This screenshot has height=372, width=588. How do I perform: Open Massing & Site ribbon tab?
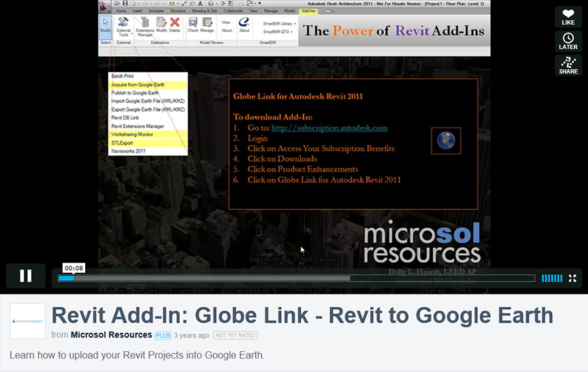(204, 11)
